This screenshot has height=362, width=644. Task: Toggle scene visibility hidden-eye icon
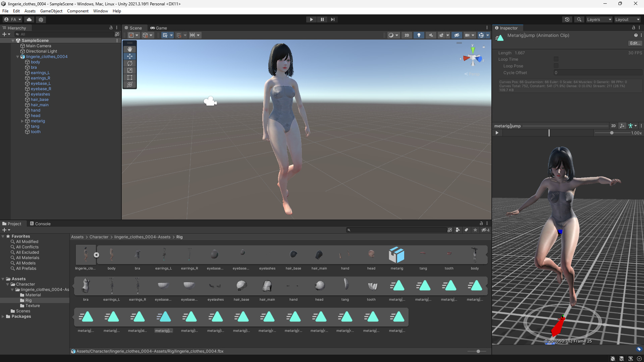tap(457, 35)
